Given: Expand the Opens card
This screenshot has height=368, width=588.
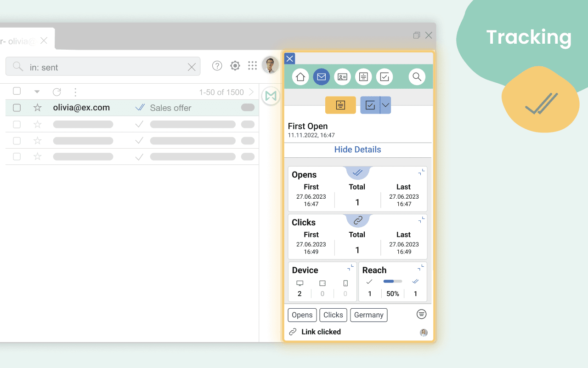Looking at the screenshot, I should 422,172.
